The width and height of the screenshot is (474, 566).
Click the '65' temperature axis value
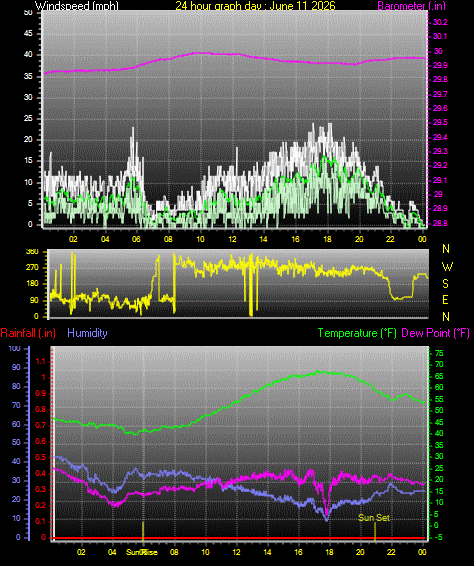coord(439,376)
